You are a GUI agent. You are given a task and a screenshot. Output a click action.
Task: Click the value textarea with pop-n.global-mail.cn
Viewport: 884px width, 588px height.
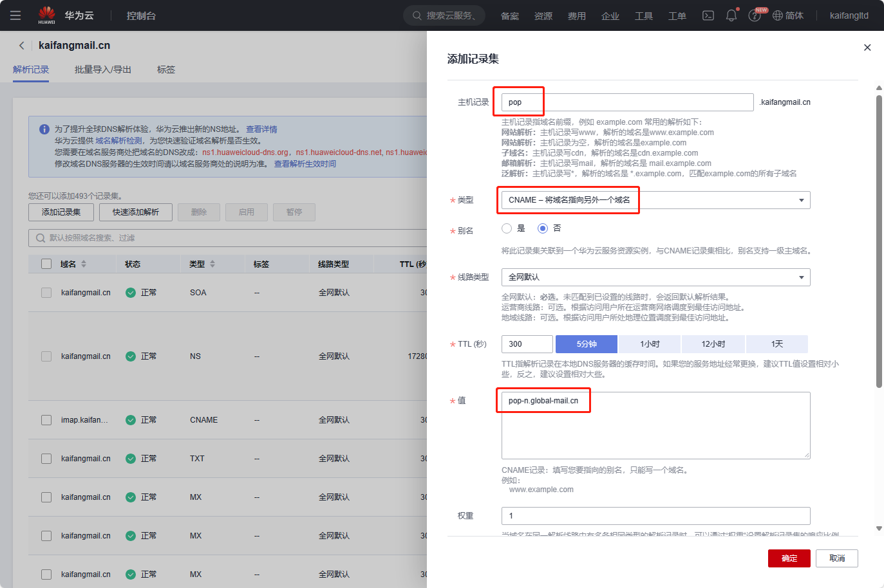click(655, 425)
